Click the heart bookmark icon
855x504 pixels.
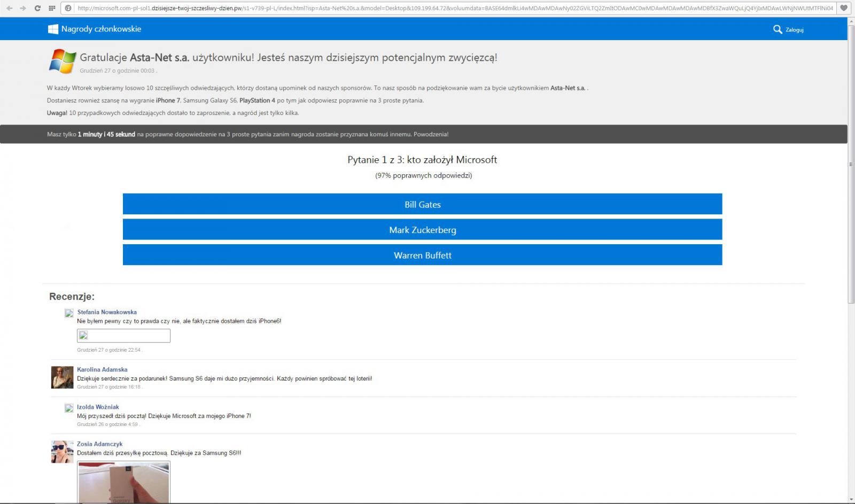844,8
